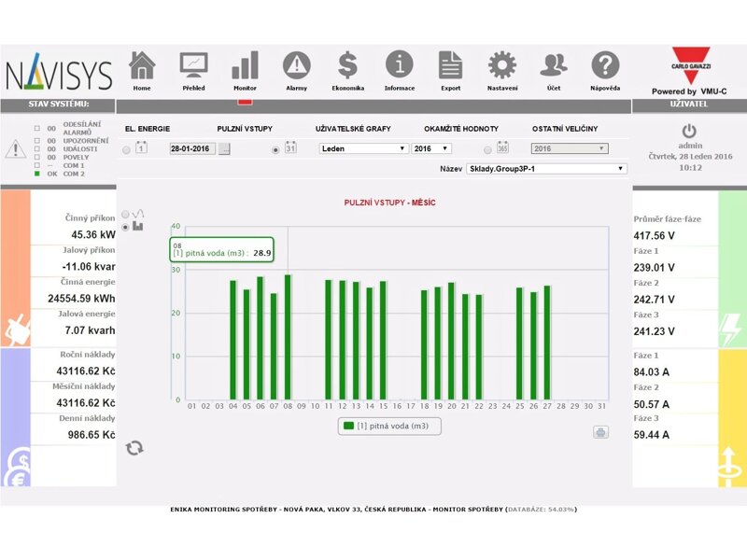Screen dimensions: 747x560
Task: Click the date picker ellipsis button
Action: [224, 148]
